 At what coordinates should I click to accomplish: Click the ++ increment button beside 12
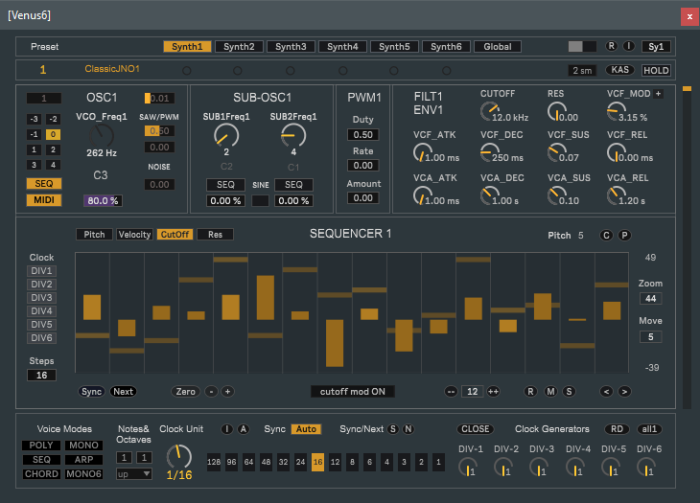493,392
